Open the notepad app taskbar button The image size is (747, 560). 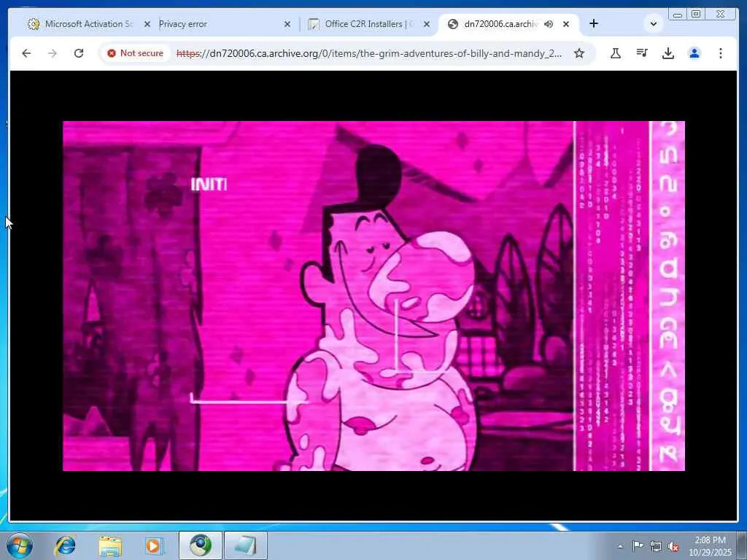tap(245, 545)
